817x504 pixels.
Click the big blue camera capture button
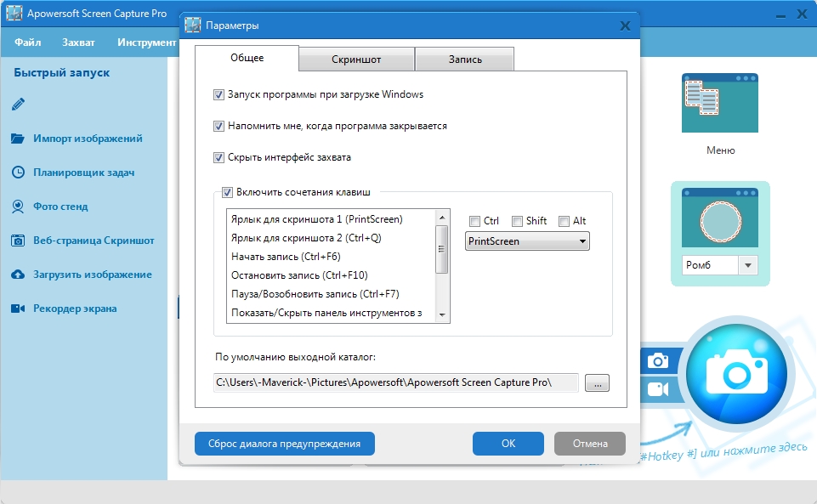[736, 374]
